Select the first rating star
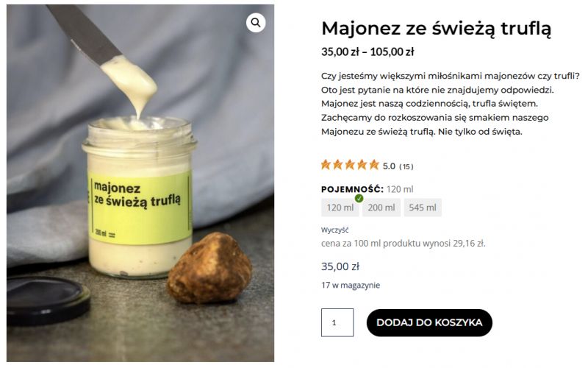 pyautogui.click(x=326, y=165)
